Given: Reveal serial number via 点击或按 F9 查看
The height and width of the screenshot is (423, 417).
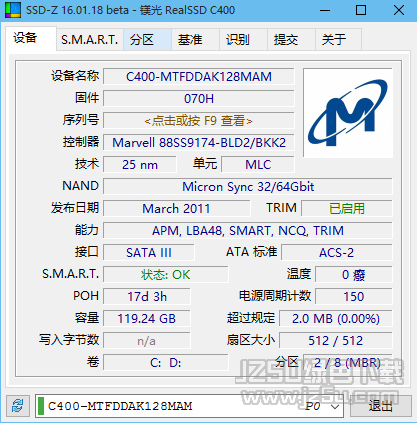Looking at the screenshot, I should (x=199, y=120).
